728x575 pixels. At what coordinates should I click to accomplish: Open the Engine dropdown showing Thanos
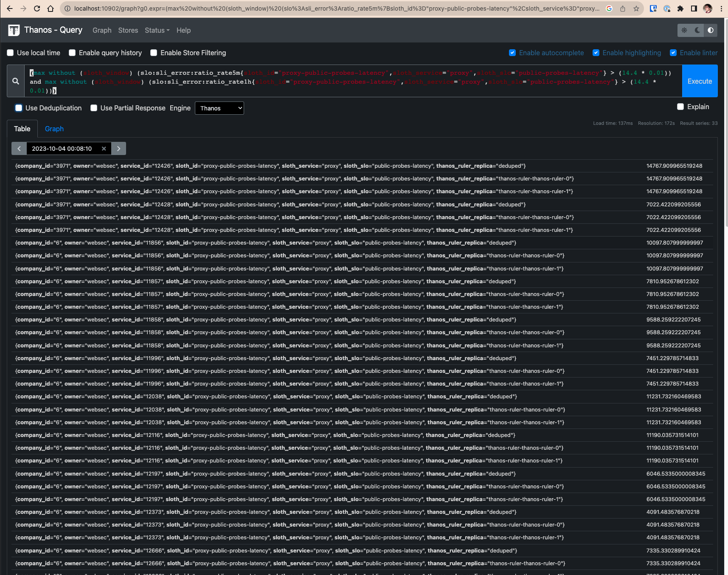point(219,108)
